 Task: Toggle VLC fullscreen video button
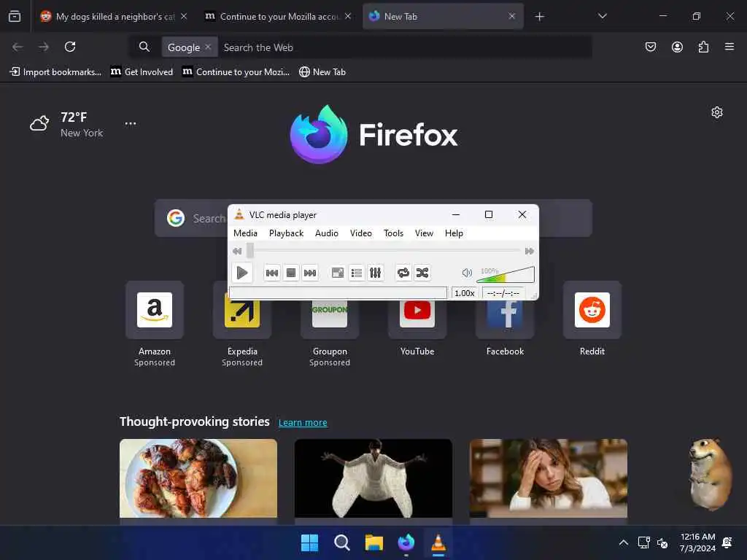click(x=338, y=273)
